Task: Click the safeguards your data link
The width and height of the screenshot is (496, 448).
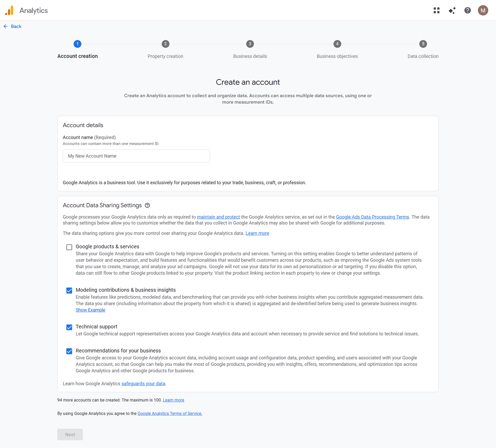Action: coord(143,384)
